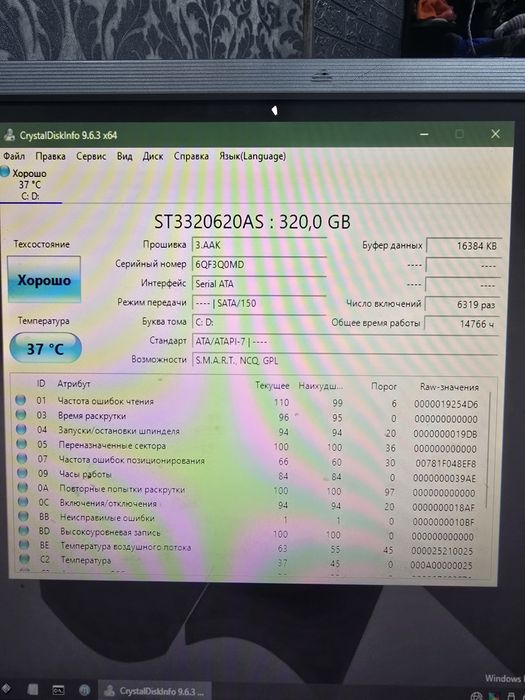This screenshot has width=525, height=700.
Task: Open the Справка menu
Action: tap(191, 156)
